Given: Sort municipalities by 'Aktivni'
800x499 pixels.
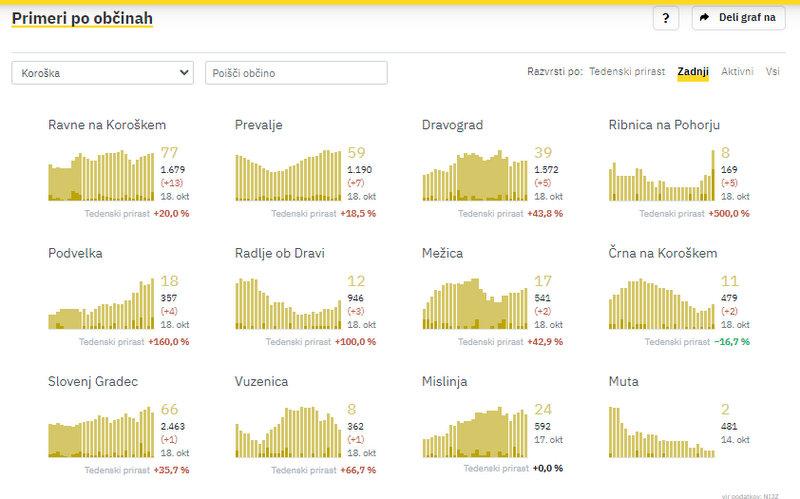Looking at the screenshot, I should tap(737, 72).
